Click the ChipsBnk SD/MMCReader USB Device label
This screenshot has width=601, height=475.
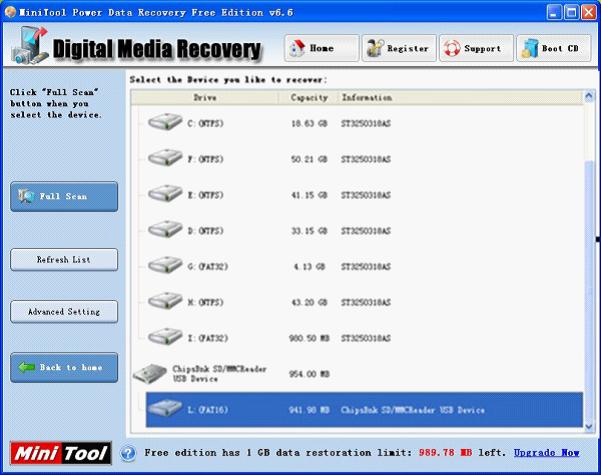[219, 374]
